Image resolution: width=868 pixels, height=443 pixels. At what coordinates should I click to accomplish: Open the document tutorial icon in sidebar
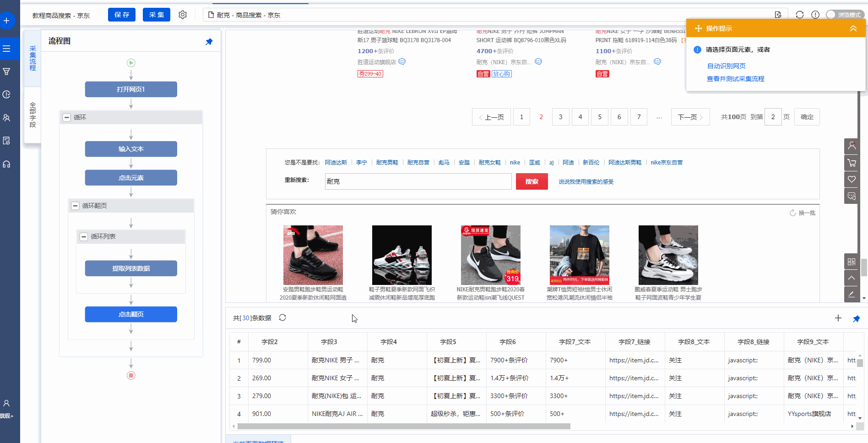[7, 141]
